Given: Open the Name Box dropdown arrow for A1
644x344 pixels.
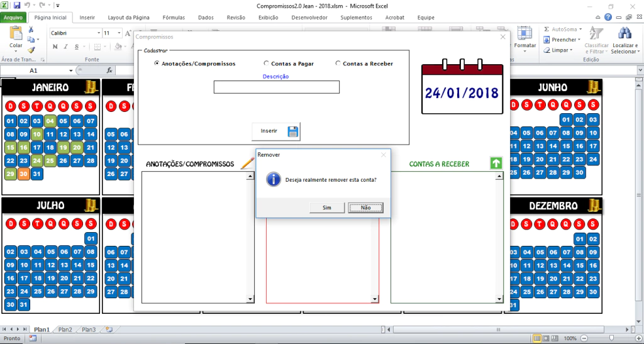Looking at the screenshot, I should [x=69, y=70].
